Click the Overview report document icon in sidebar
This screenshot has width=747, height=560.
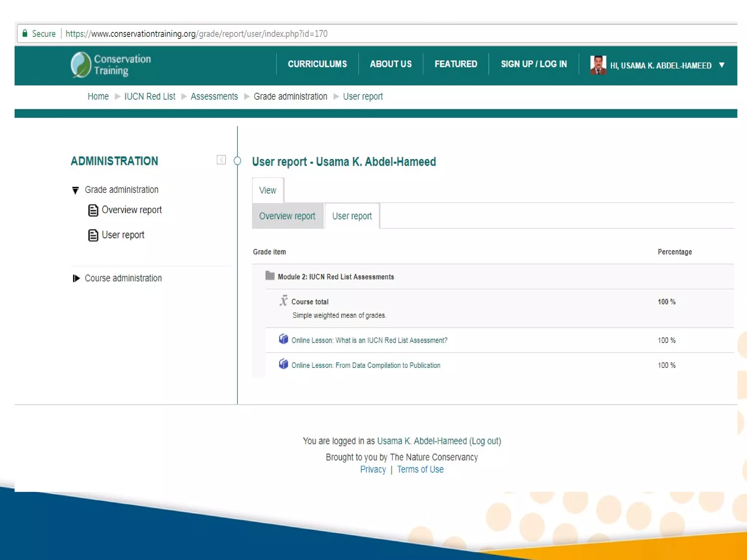click(93, 210)
